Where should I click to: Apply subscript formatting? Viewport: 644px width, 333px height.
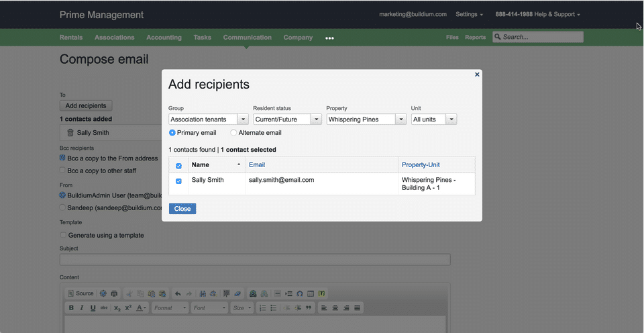point(117,308)
